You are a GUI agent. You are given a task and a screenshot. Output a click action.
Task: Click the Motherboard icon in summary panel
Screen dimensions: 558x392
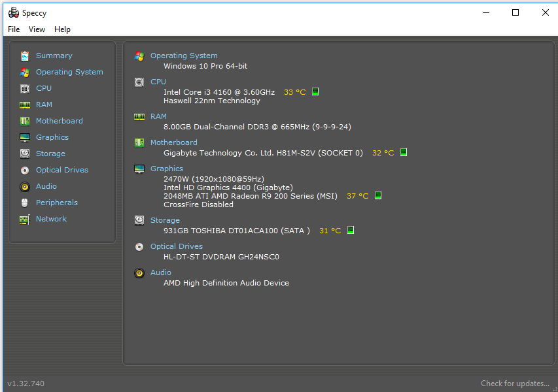tap(139, 143)
